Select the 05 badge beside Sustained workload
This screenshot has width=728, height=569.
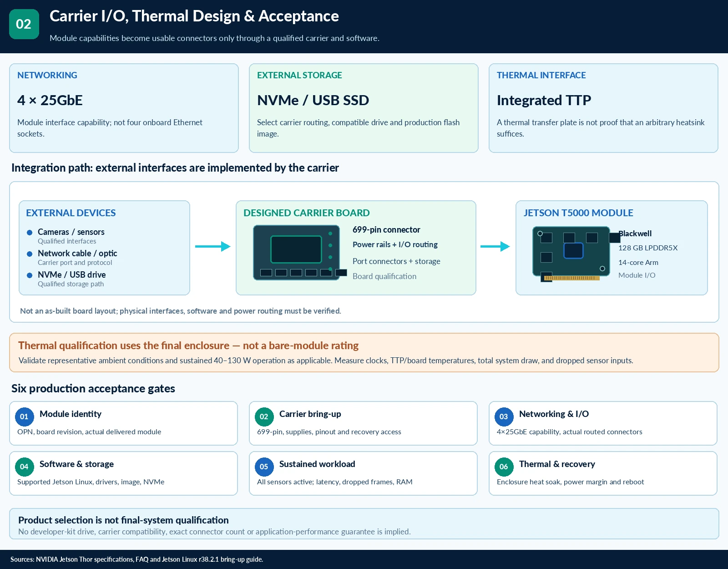point(264,467)
